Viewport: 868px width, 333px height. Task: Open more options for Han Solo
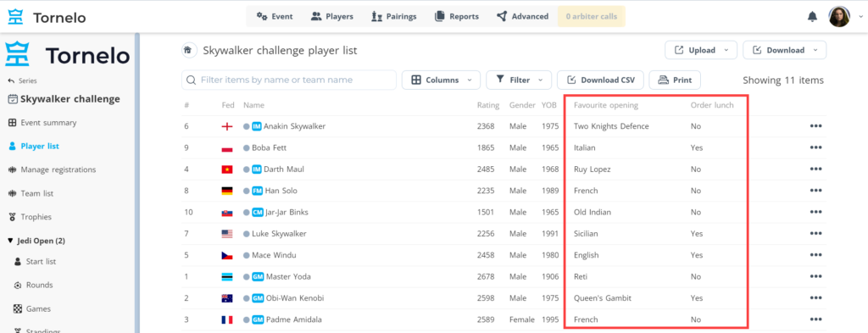coord(815,191)
